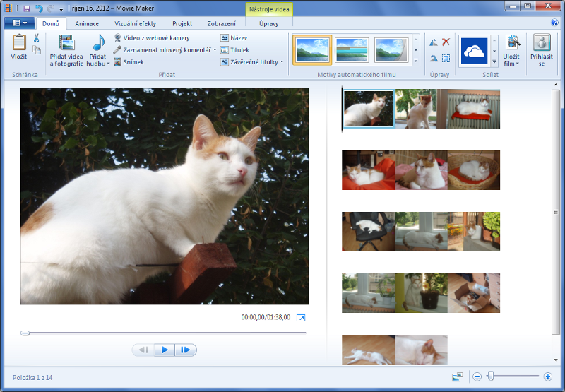This screenshot has height=392, width=565.
Task: Click the zoom in plus button
Action: coord(547,377)
